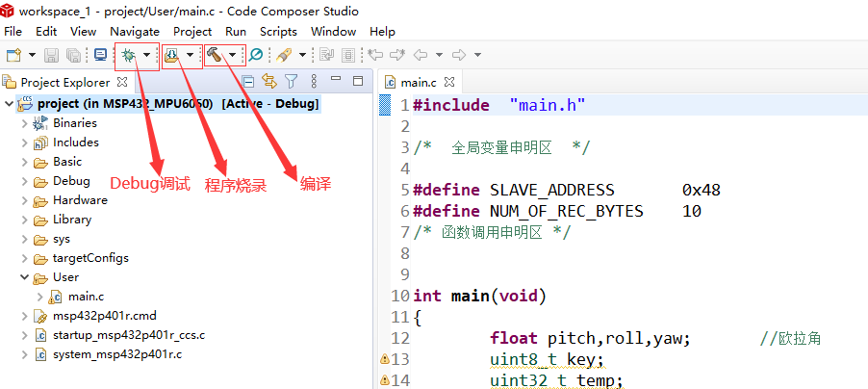Open the Edit menu

tap(46, 31)
